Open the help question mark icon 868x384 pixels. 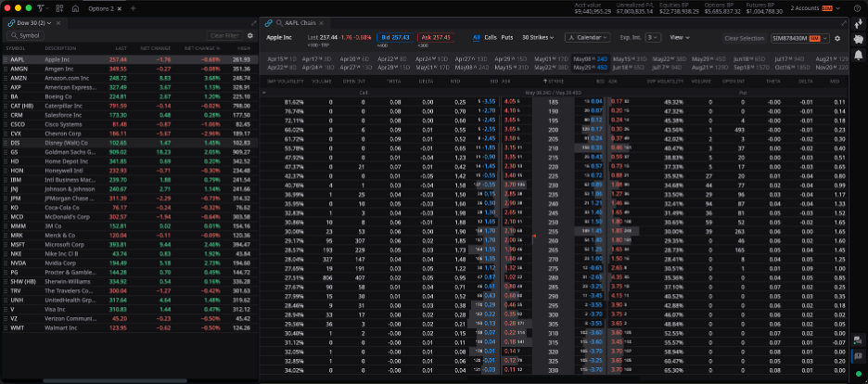859,8
